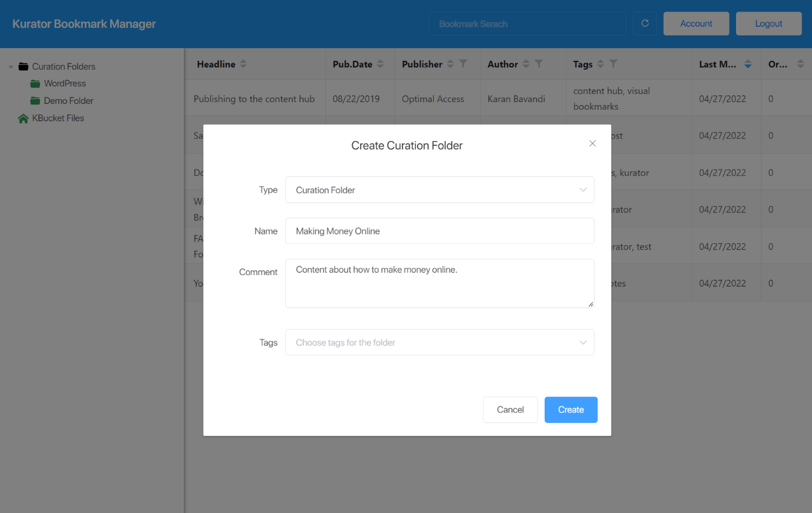Click the Author column header text

tap(502, 64)
